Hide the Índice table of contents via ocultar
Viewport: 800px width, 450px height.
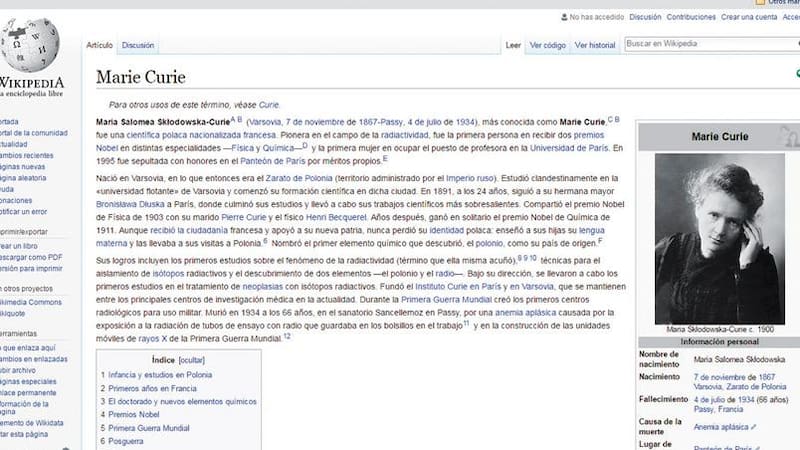(192, 359)
